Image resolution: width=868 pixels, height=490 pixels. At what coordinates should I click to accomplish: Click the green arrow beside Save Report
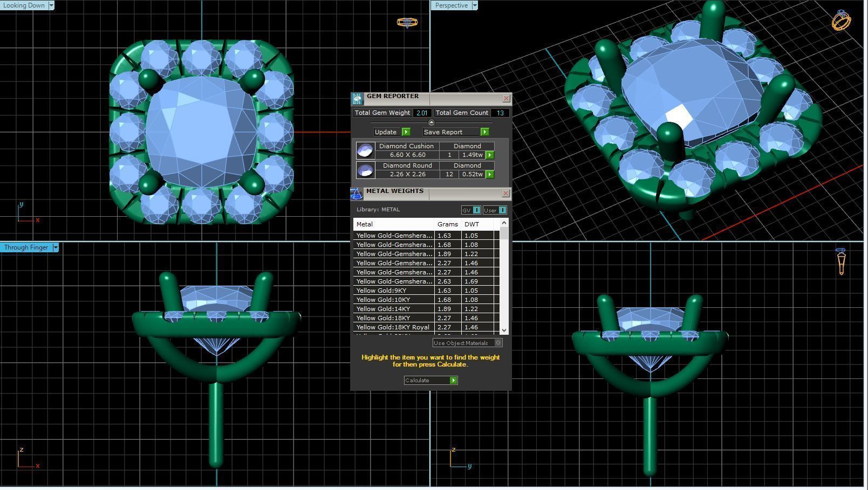[484, 132]
